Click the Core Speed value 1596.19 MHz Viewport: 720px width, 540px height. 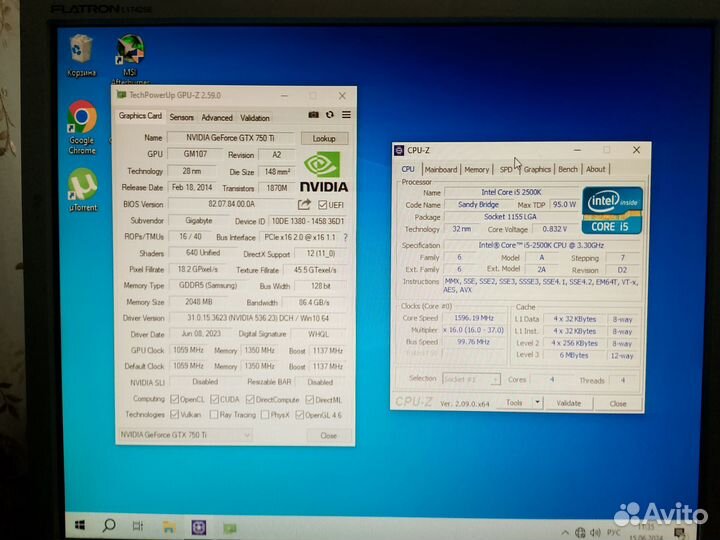click(x=474, y=318)
